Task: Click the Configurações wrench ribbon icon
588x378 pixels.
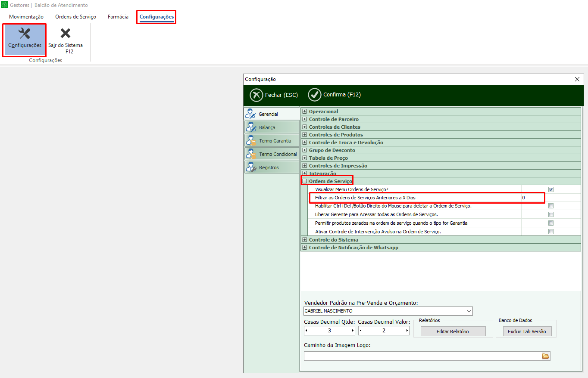Action: point(25,34)
